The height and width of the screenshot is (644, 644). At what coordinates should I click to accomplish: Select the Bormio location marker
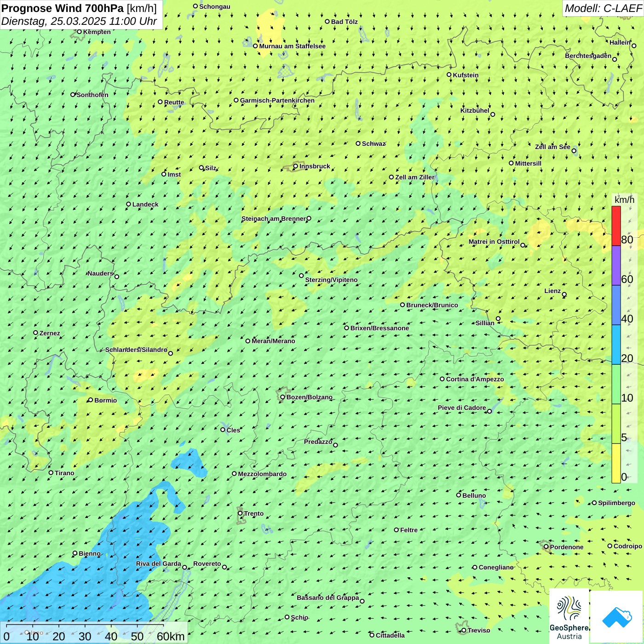(x=91, y=400)
